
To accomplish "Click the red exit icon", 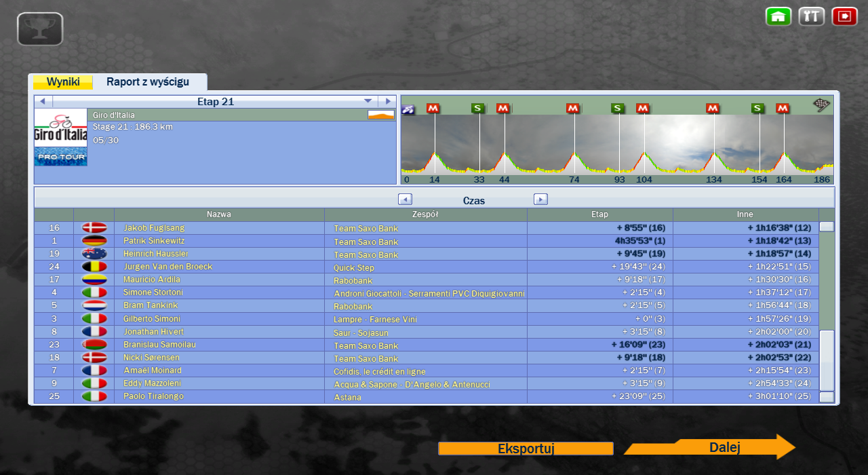I will point(844,16).
